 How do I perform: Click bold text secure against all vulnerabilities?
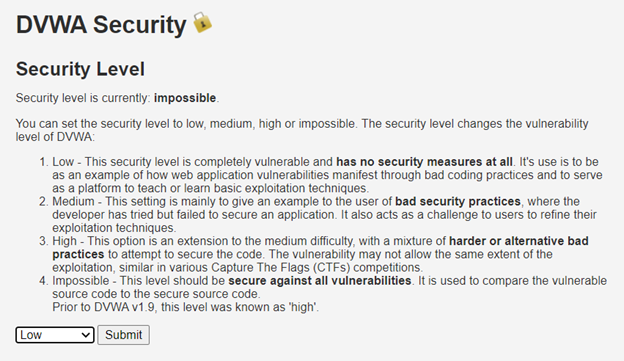point(320,281)
